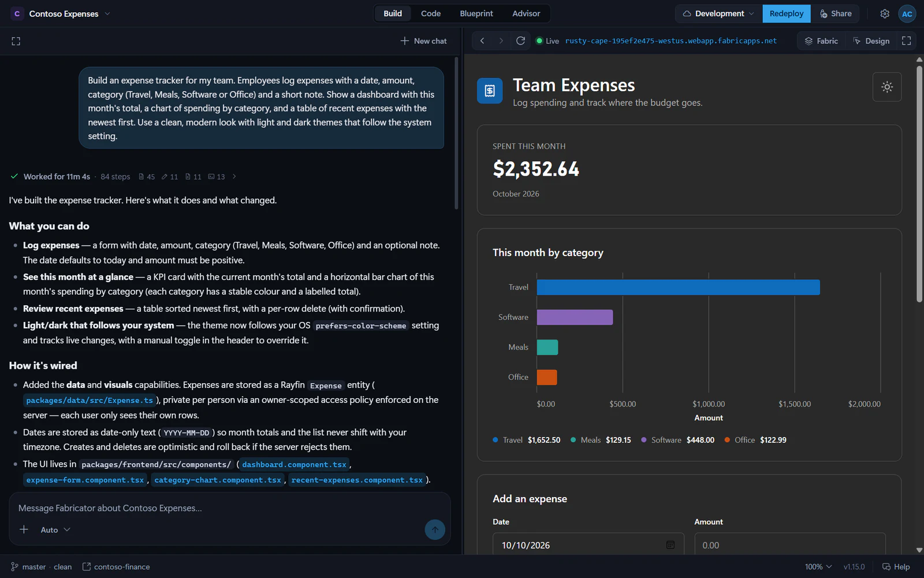The height and width of the screenshot is (578, 924).
Task: Open the Fabric panel
Action: click(821, 41)
